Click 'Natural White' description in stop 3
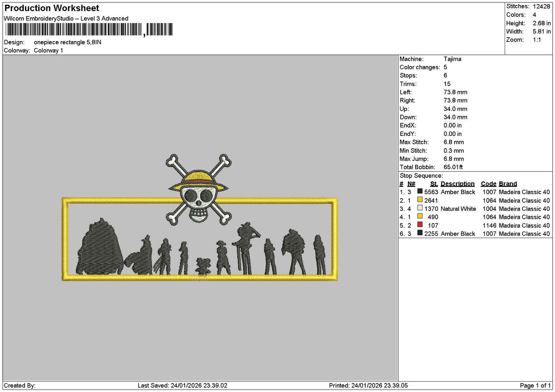Image resolution: width=555 pixels, height=392 pixels. click(458, 209)
